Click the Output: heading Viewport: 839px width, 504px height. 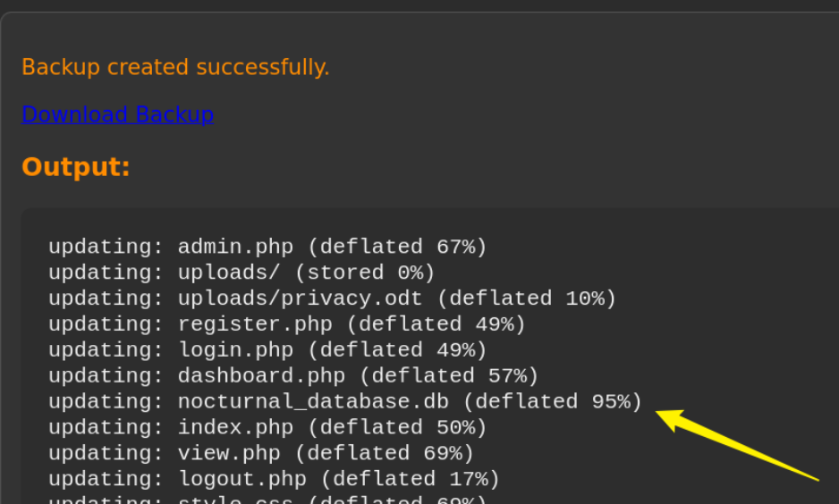click(75, 167)
